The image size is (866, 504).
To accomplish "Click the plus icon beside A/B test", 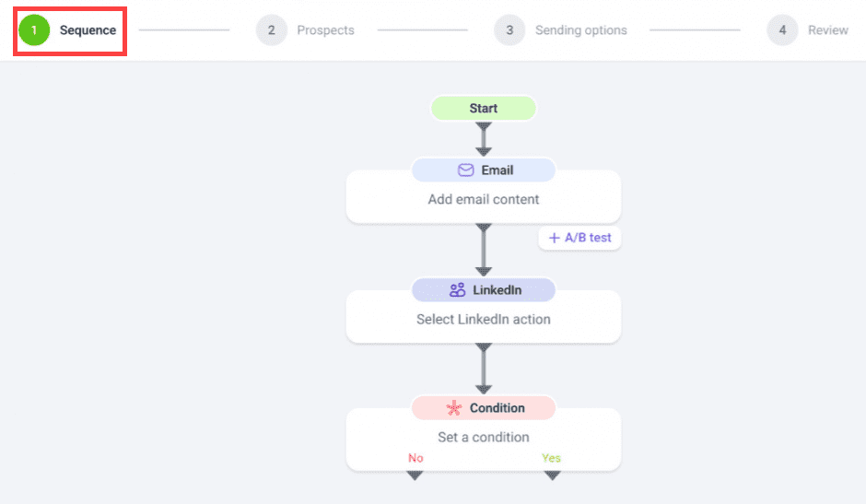I will pos(554,238).
